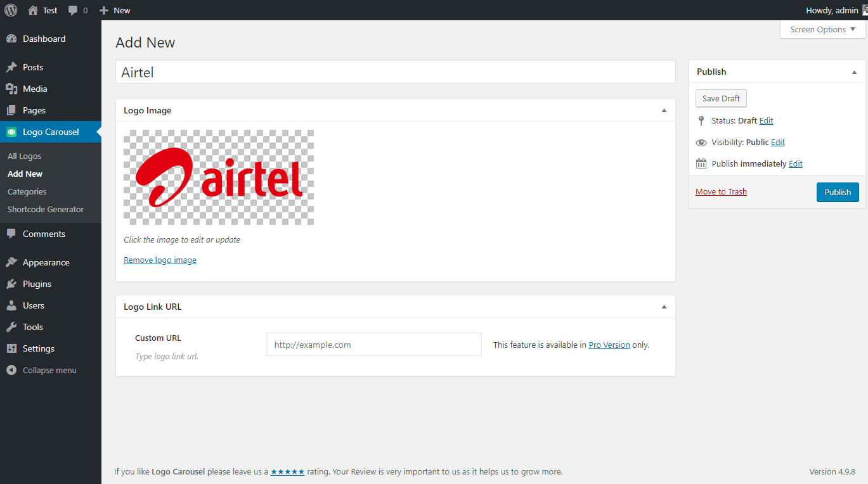This screenshot has width=868, height=484.
Task: Click the Visibility eye icon
Action: (701, 143)
